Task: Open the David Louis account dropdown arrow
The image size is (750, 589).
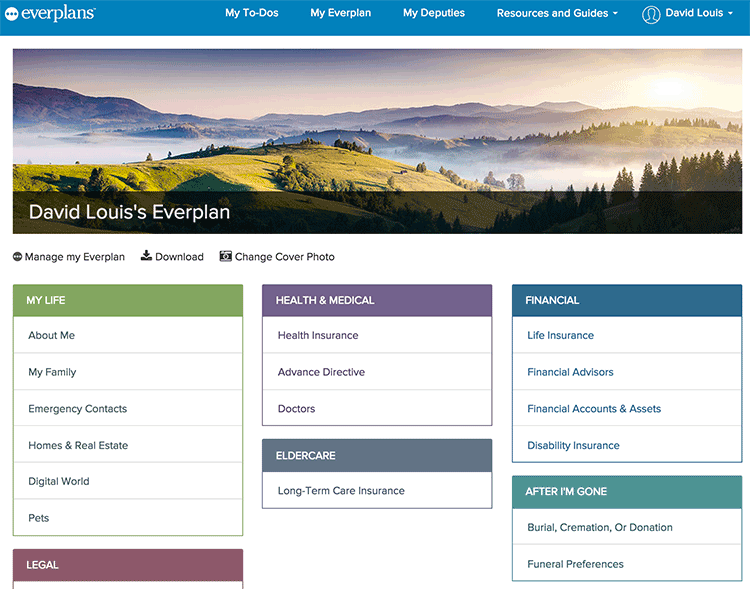Action: pyautogui.click(x=730, y=13)
